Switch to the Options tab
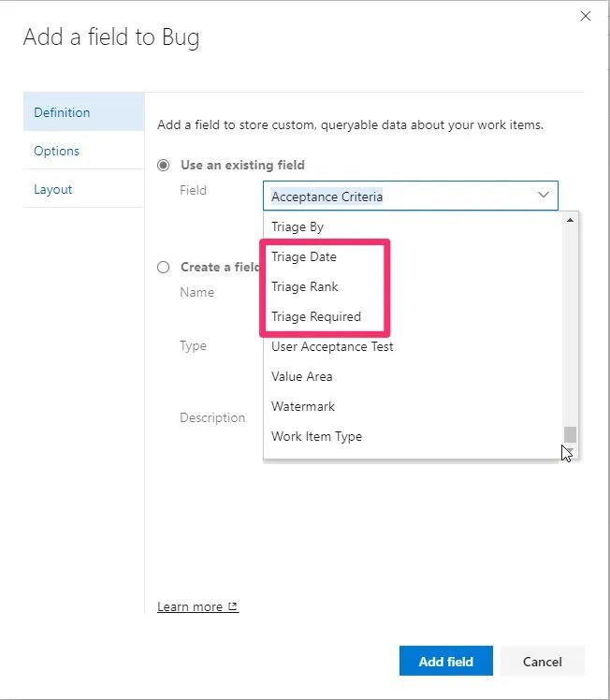This screenshot has height=700, width=610. click(x=56, y=151)
